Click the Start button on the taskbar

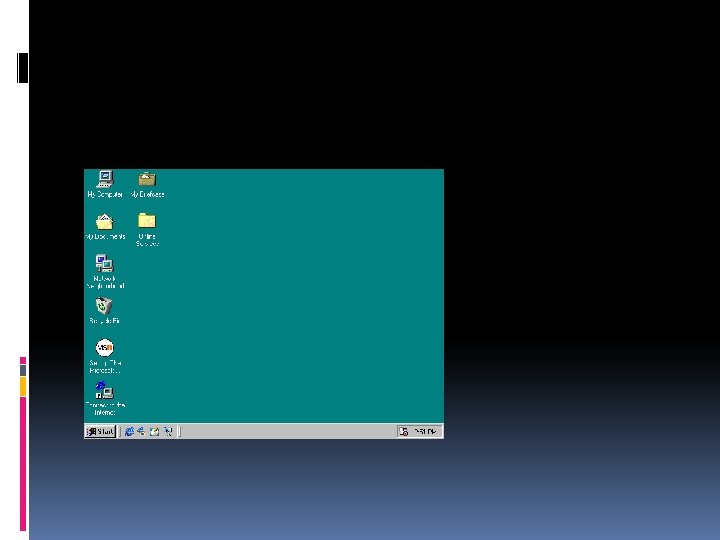click(100, 431)
